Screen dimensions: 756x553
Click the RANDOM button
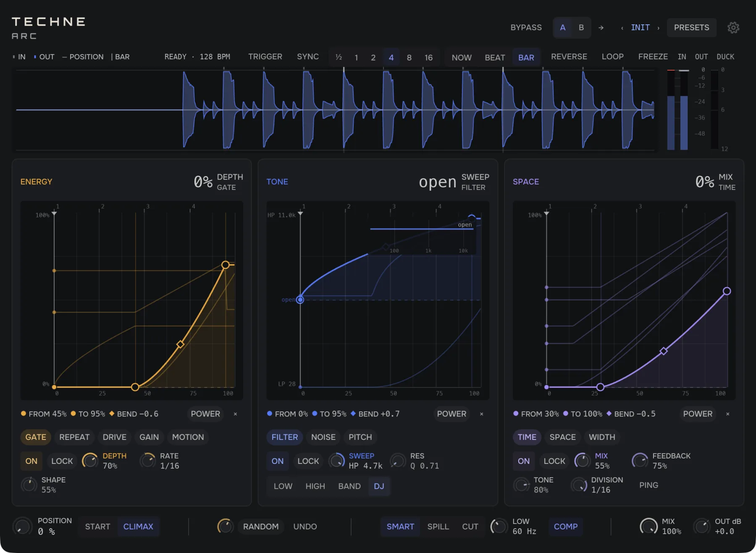coord(260,527)
